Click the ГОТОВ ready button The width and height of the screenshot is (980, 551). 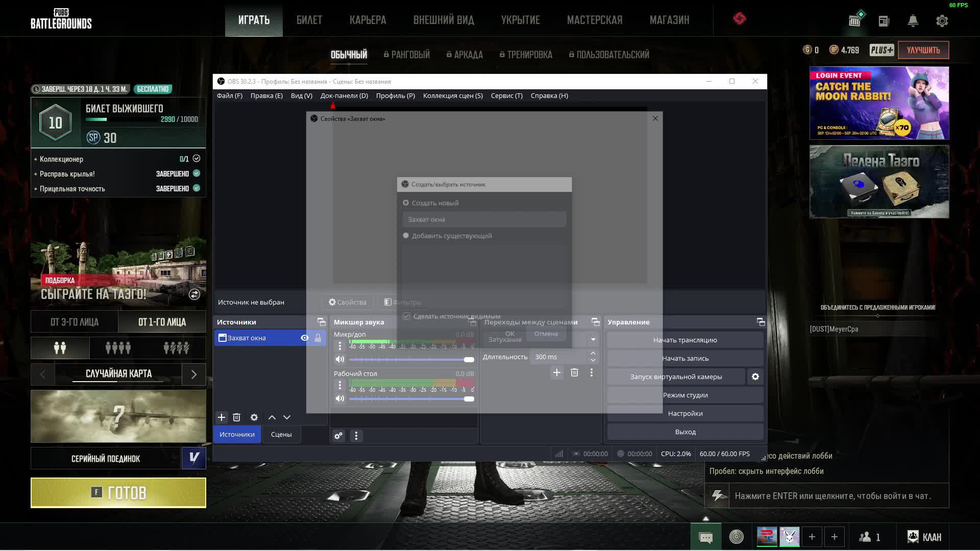(118, 493)
